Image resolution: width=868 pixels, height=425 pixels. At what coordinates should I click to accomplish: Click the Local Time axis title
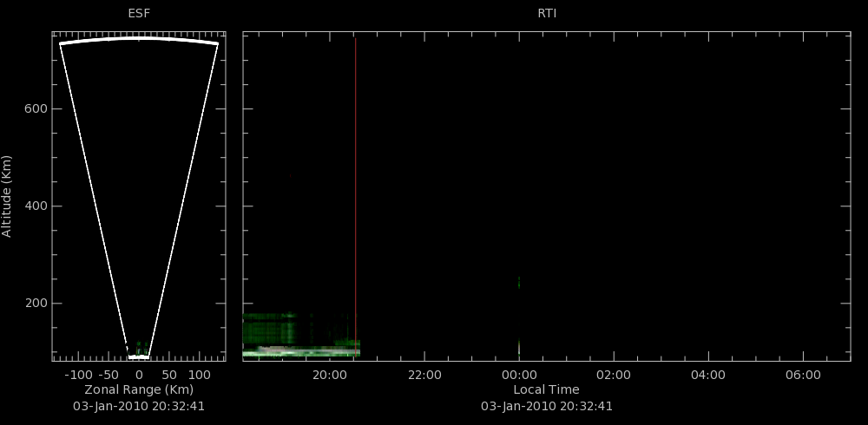click(x=546, y=389)
